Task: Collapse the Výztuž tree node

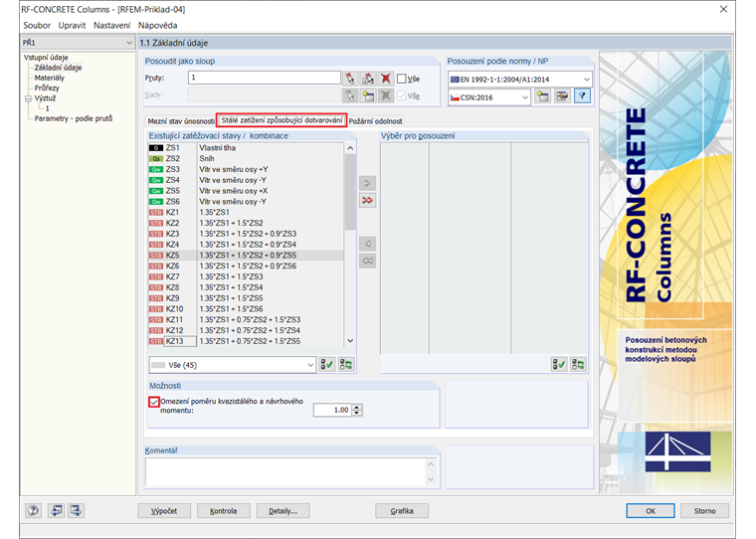Action: (x=29, y=98)
